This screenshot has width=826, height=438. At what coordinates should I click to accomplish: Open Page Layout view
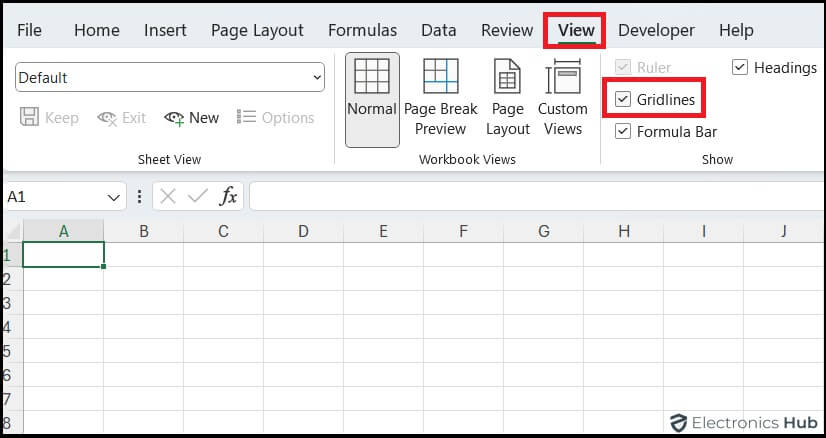[x=508, y=99]
